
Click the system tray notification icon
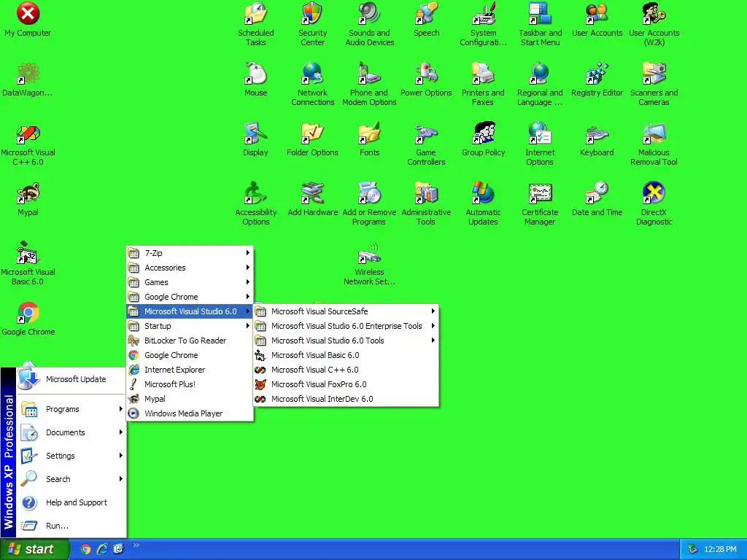pyautogui.click(x=693, y=549)
